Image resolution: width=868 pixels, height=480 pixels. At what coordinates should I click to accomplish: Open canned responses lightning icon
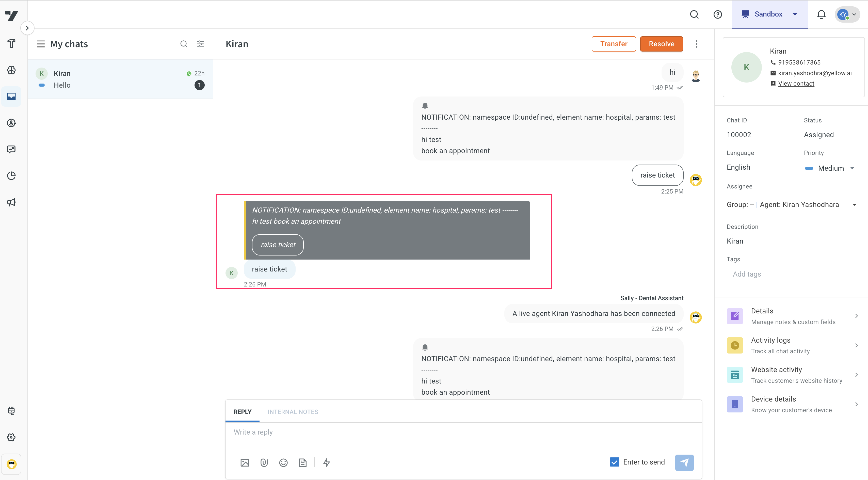(x=326, y=462)
